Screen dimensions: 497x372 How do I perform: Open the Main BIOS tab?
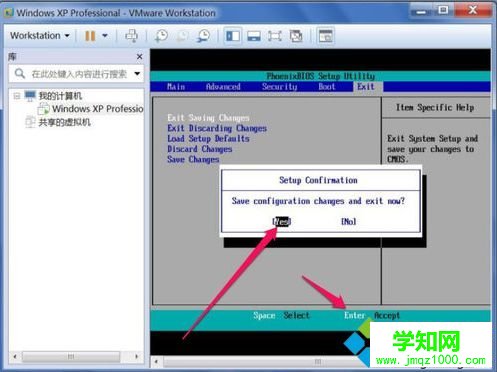pos(176,87)
